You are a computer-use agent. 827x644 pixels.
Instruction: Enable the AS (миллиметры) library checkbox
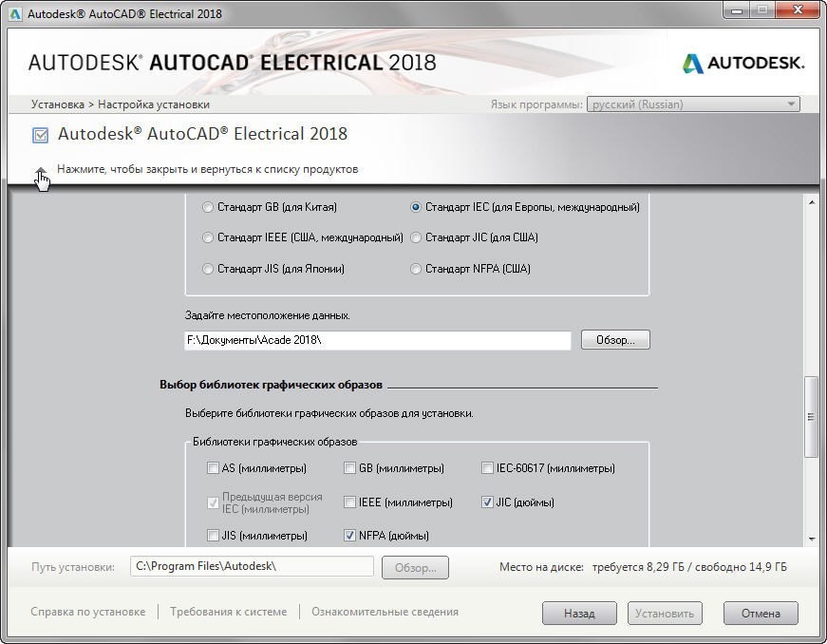[x=213, y=468]
